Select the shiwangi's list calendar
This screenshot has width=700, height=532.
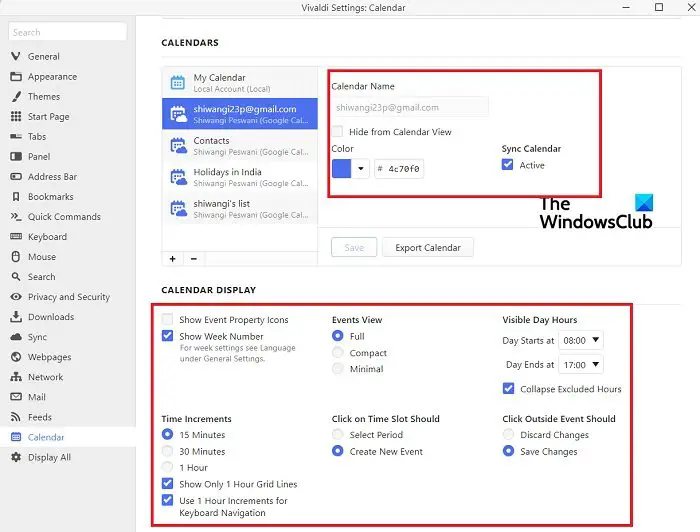240,208
